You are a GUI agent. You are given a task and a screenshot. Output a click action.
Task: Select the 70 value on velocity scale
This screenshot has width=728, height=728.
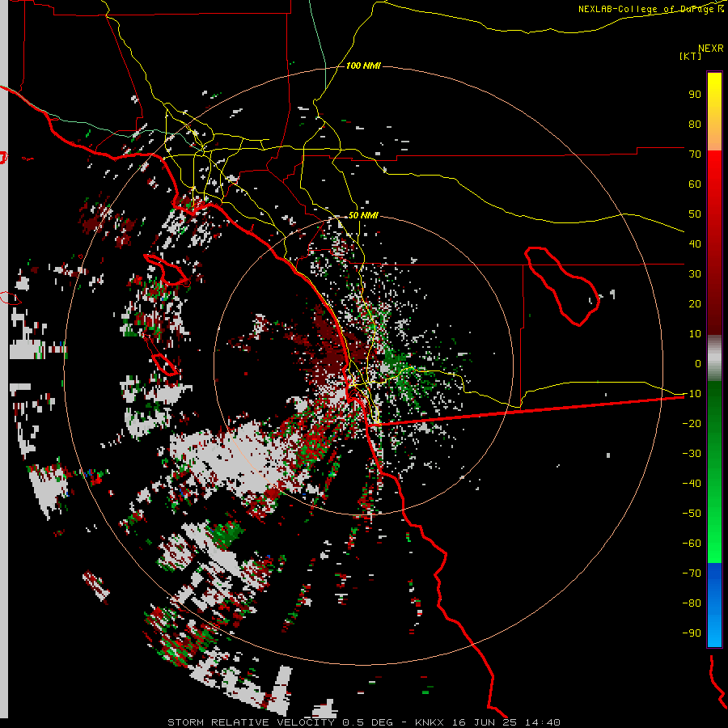[695, 154]
